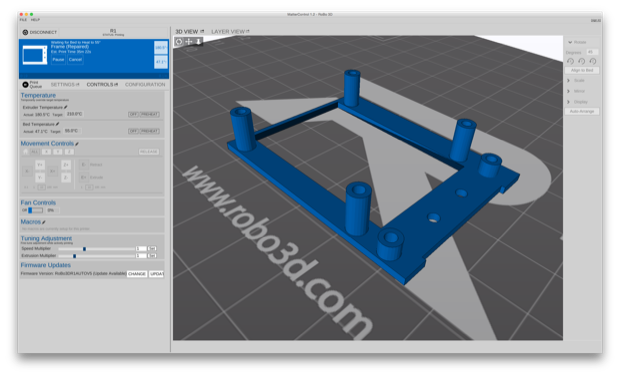Switch to the SETTINGS tab
Image resolution: width=620 pixels, height=377 pixels.
(65, 85)
